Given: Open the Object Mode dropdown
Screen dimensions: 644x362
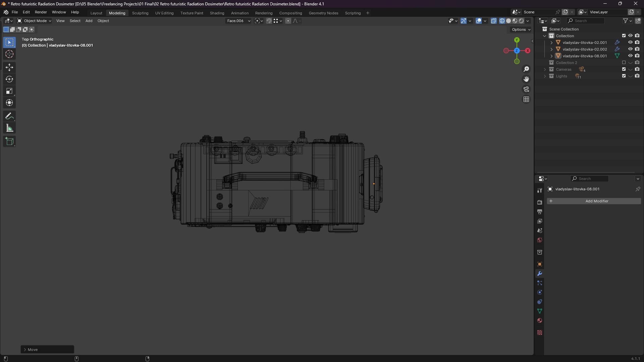Looking at the screenshot, I should coord(34,21).
